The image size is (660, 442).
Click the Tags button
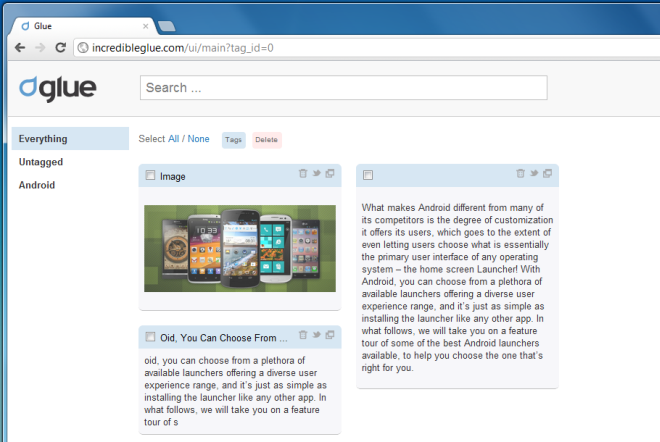tap(234, 140)
